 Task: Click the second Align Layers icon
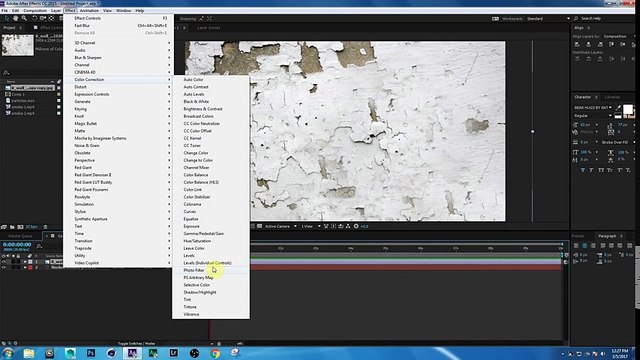click(589, 44)
